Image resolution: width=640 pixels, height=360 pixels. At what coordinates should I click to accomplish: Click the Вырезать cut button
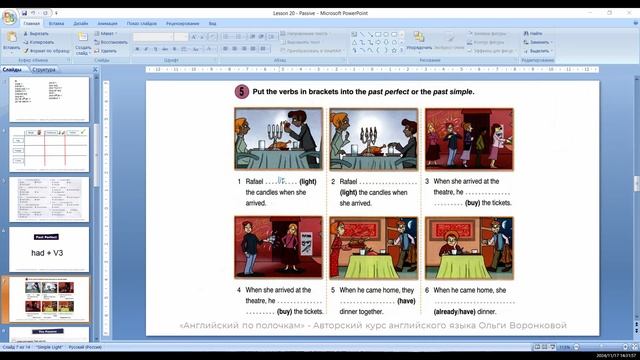click(x=36, y=34)
